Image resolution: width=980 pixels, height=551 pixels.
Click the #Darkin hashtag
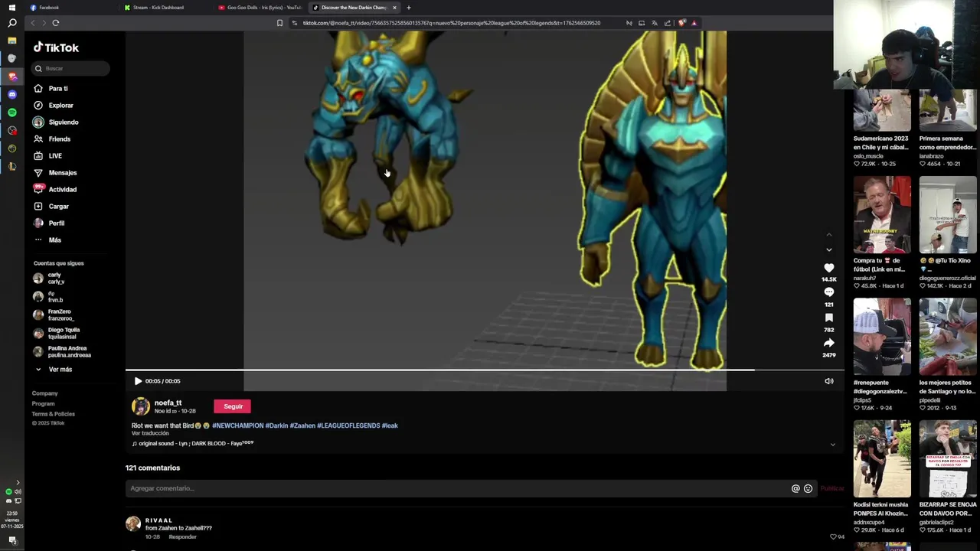(276, 425)
